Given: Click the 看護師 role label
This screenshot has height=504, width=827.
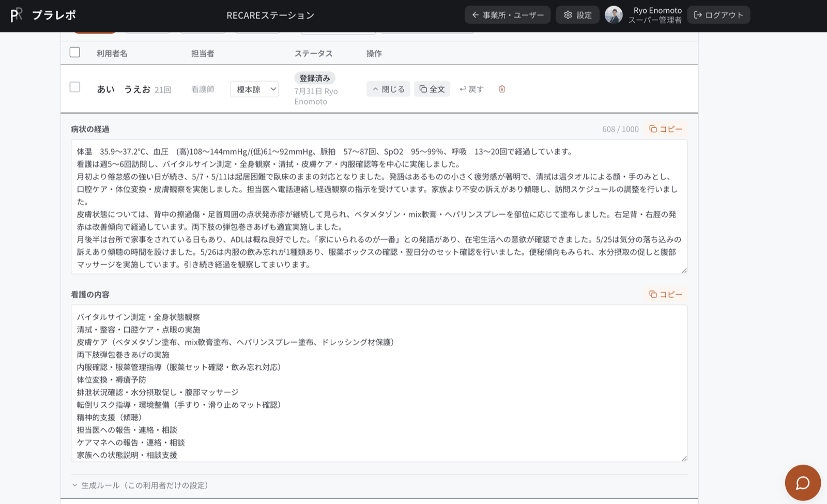Looking at the screenshot, I should [203, 89].
